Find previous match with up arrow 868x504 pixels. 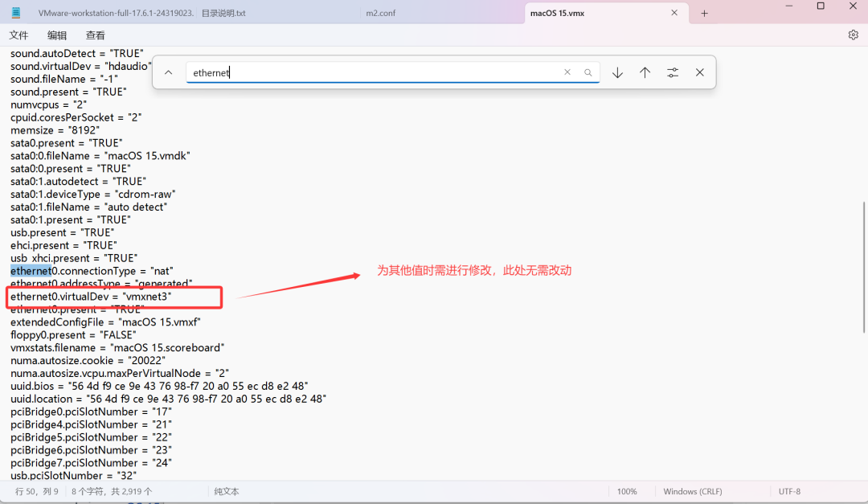tap(645, 72)
